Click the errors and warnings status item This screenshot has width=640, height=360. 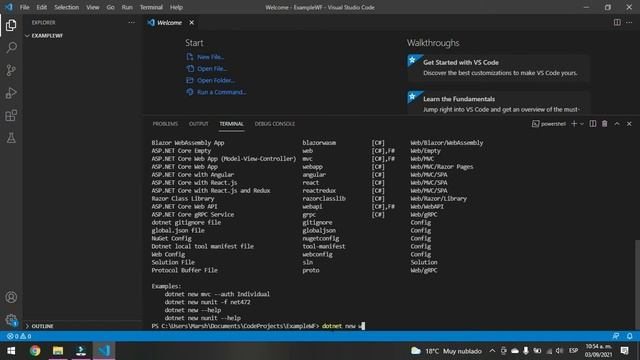[19, 336]
